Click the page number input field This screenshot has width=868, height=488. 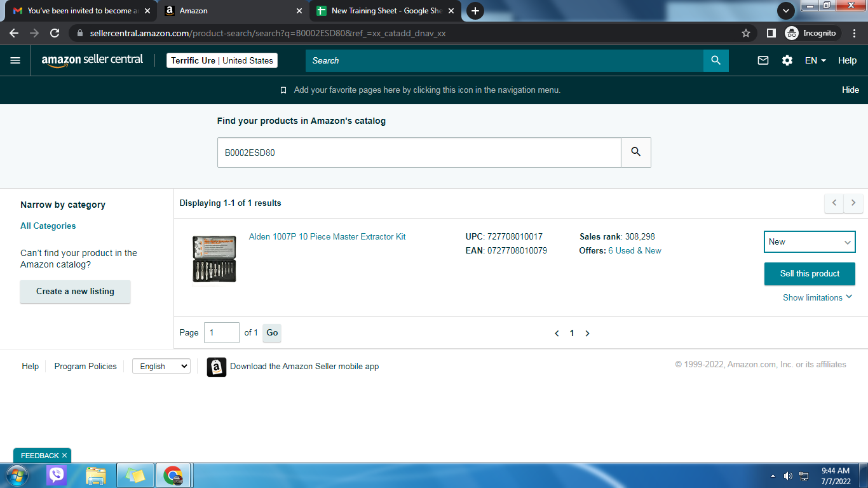pyautogui.click(x=222, y=333)
